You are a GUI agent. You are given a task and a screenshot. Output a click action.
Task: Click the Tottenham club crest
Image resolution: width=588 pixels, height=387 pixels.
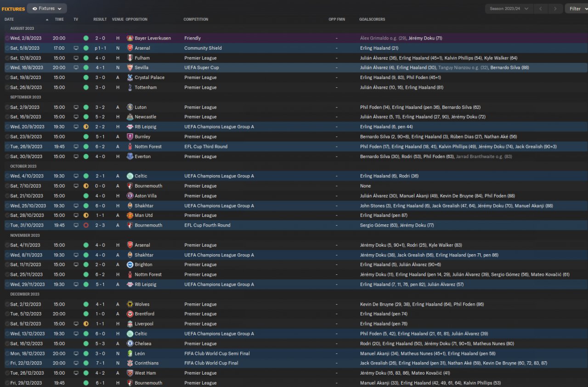(x=130, y=87)
